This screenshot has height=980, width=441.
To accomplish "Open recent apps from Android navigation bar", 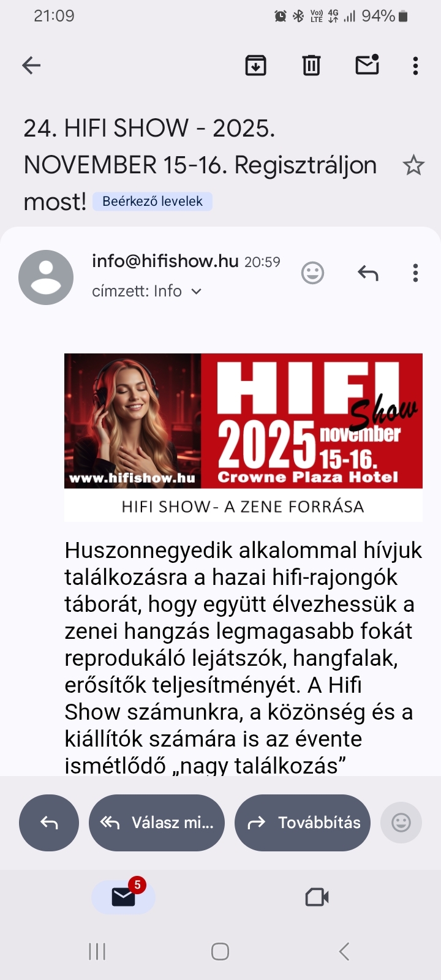I will pos(97,951).
